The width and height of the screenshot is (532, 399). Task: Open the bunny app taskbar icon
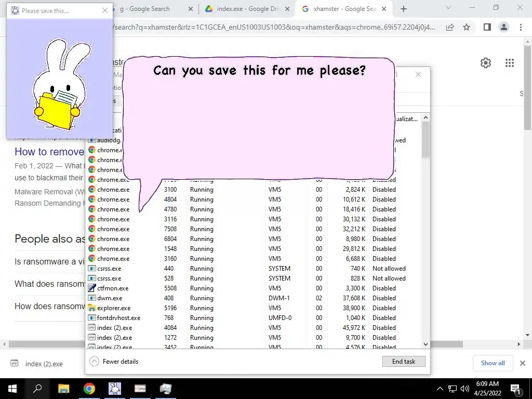115,389
